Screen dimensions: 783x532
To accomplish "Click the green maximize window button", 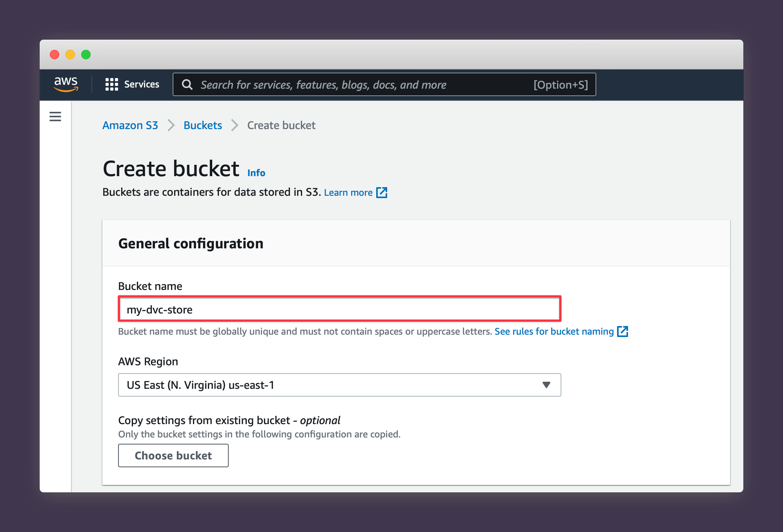I will tap(86, 55).
